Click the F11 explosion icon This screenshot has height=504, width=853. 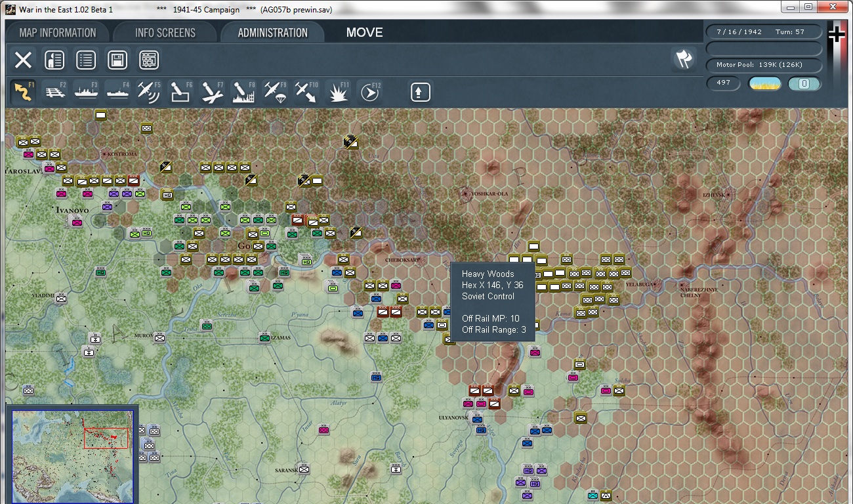338,92
